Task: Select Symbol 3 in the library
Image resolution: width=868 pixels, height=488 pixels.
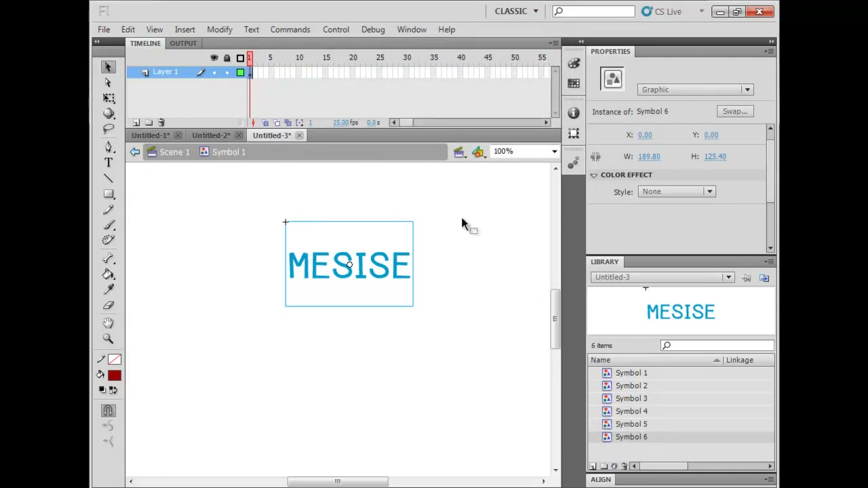Action: point(631,399)
